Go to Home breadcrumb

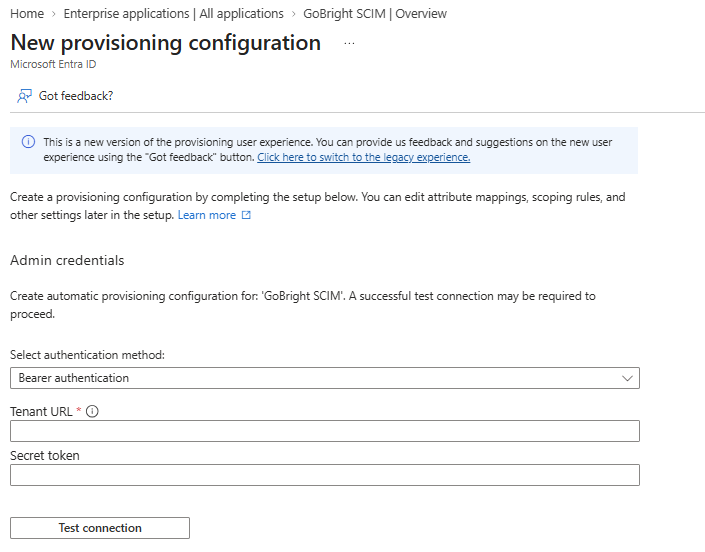[x=27, y=13]
